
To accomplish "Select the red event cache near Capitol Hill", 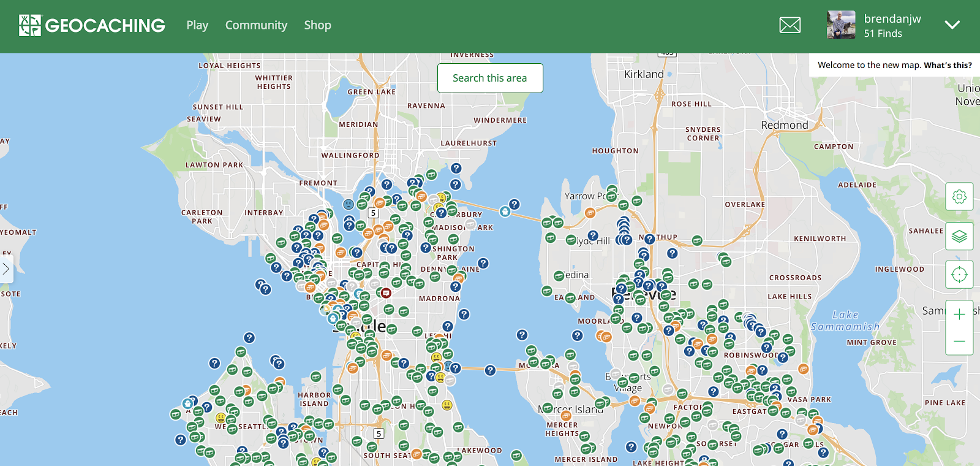I will (386, 293).
